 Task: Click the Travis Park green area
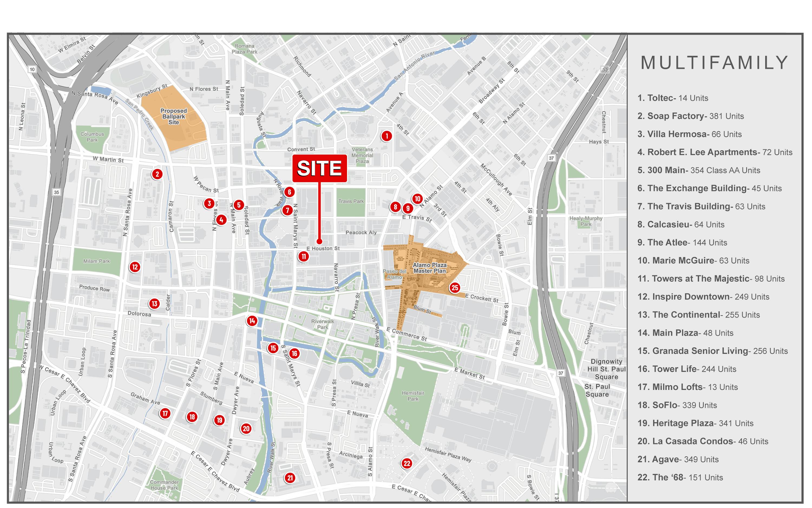[351, 201]
